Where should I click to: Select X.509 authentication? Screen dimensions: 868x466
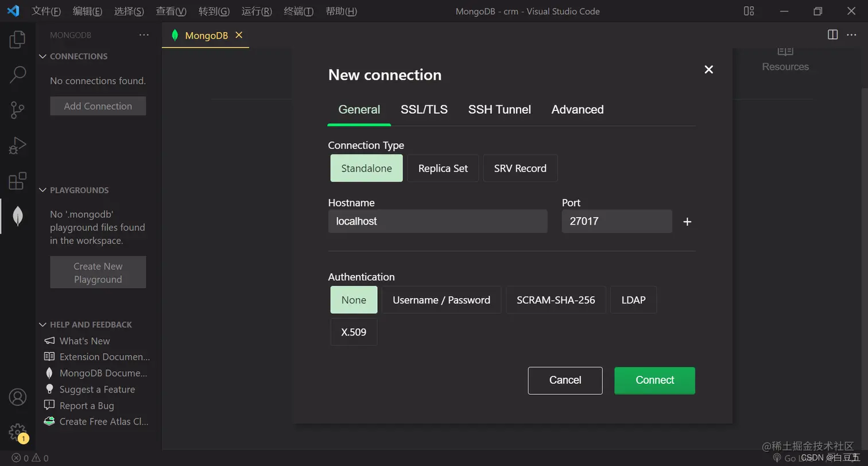(x=354, y=332)
